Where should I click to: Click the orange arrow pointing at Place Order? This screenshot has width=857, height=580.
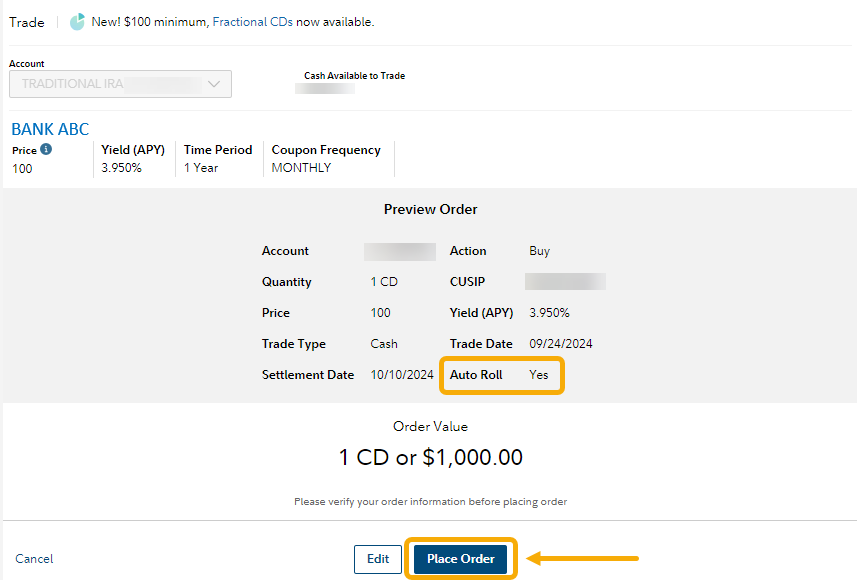[x=583, y=559]
